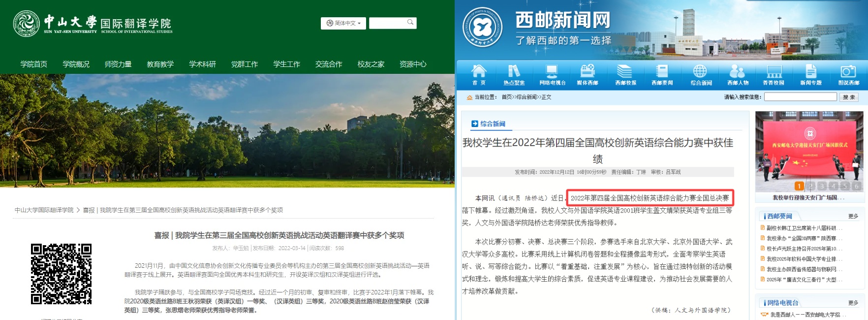Select slide number 1 on the carousel

pos(799,186)
